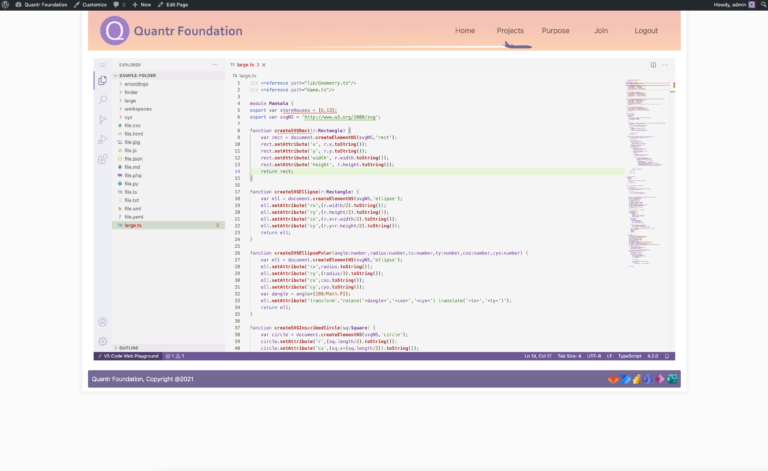The width and height of the screenshot is (768, 471).
Task: Open the Projects navigation menu item
Action: [510, 30]
